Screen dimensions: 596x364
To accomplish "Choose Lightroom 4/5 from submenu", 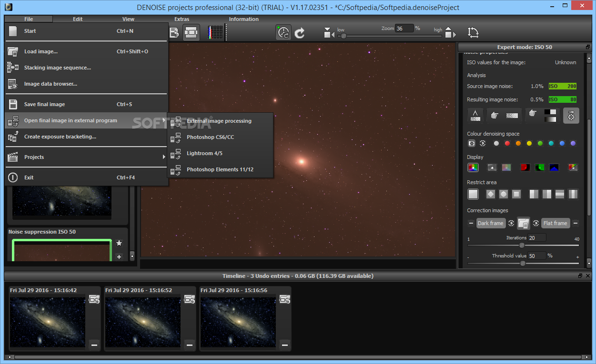I will (x=220, y=153).
